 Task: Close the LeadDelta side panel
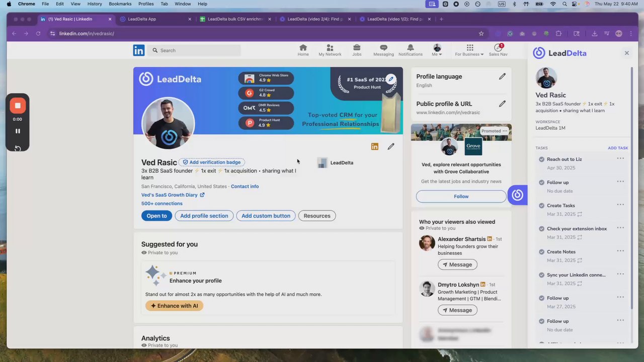[x=627, y=53]
